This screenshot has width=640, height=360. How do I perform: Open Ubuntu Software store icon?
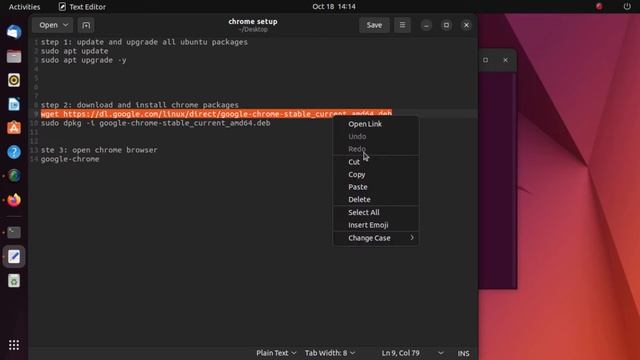tap(14, 128)
